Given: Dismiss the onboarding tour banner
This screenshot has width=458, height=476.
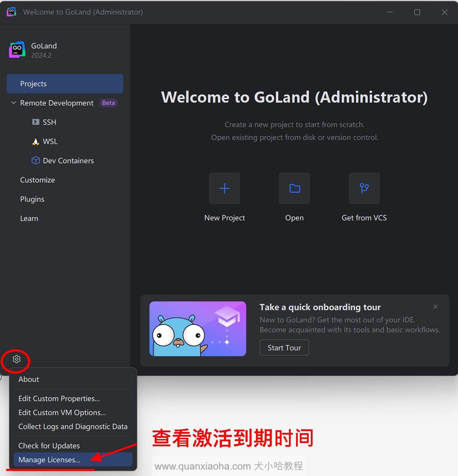Looking at the screenshot, I should [x=436, y=307].
